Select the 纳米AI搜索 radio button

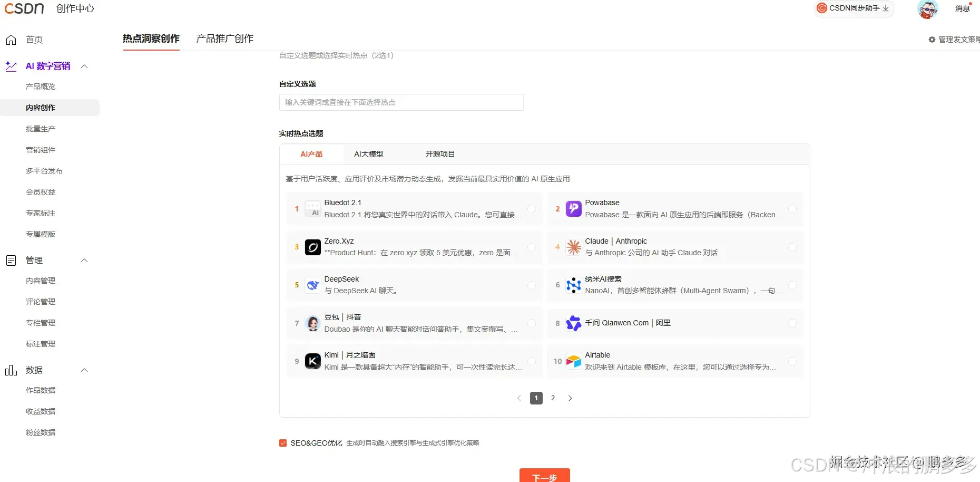point(792,285)
